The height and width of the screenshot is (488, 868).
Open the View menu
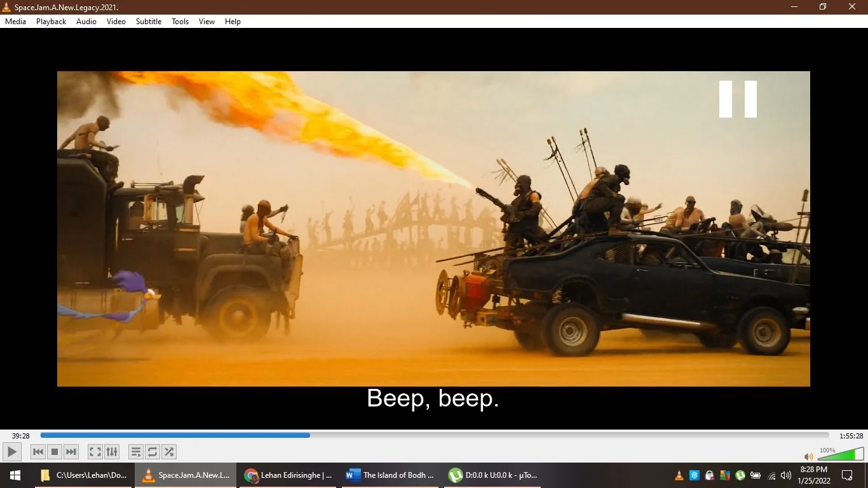(207, 22)
